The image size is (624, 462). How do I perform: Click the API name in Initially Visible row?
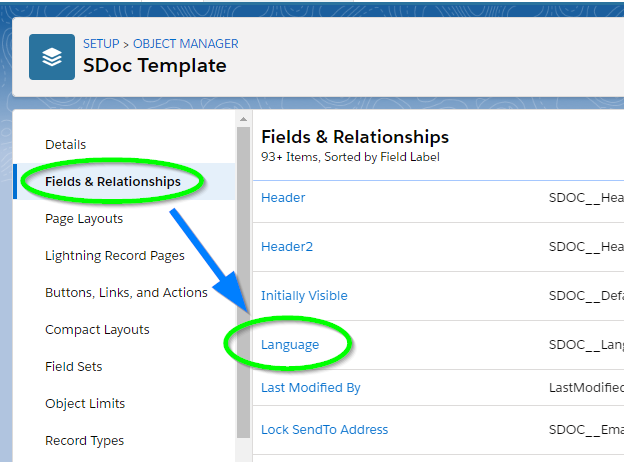point(586,296)
